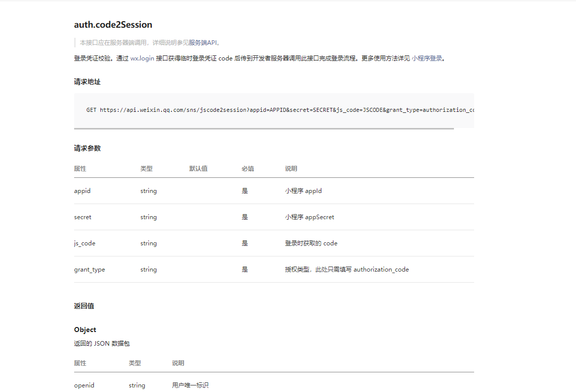Click 是 in the grant_type row
Screen dimensions: 576x392
point(245,270)
